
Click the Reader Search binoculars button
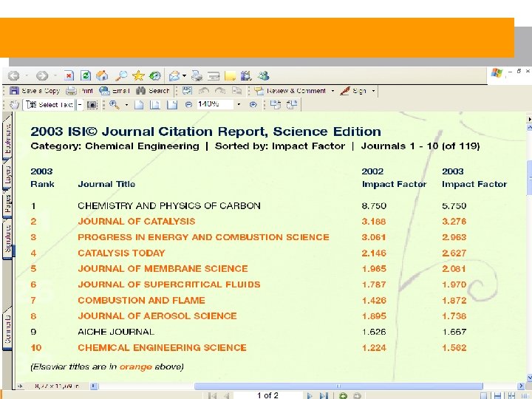click(x=152, y=91)
